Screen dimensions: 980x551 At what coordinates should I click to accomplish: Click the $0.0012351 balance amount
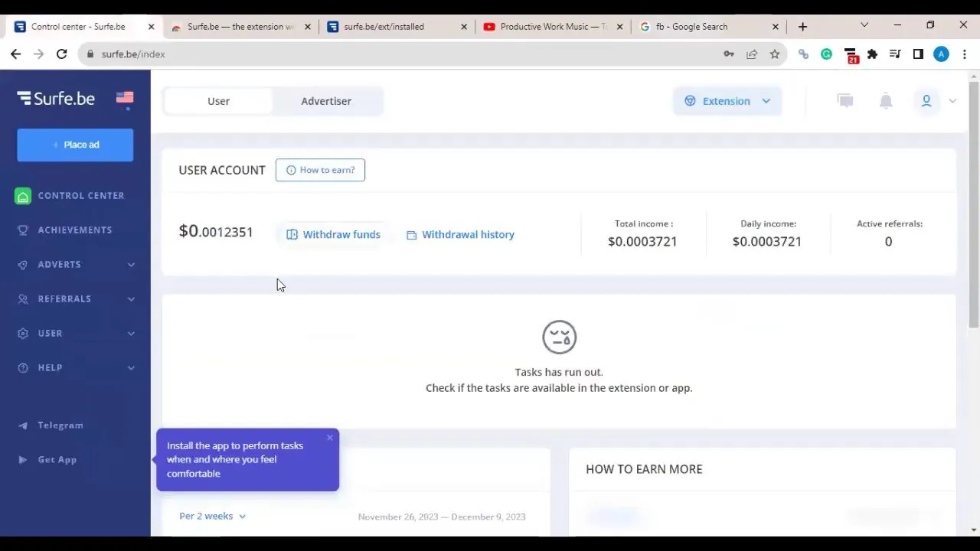pyautogui.click(x=216, y=232)
